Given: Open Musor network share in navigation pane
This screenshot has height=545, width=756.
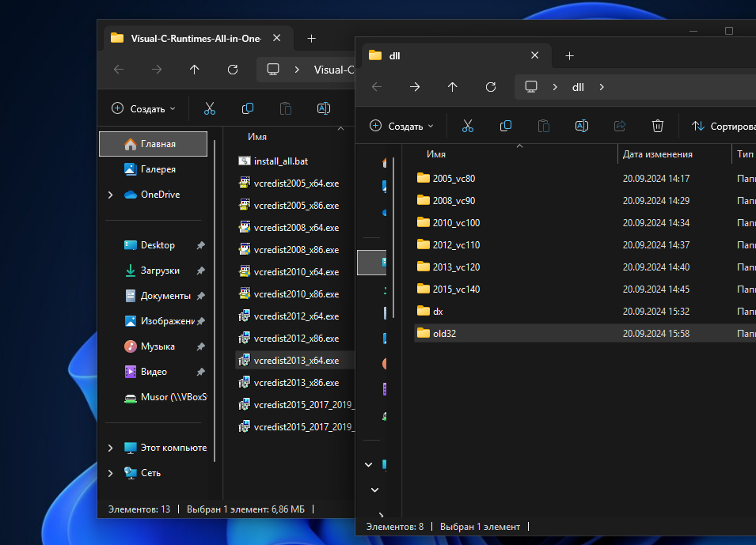Looking at the screenshot, I should (154, 397).
